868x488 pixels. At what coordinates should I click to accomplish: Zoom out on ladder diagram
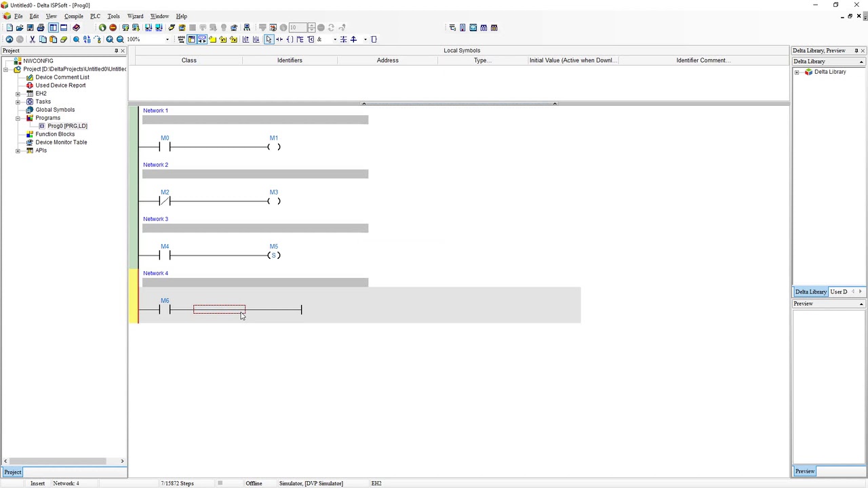click(x=120, y=39)
